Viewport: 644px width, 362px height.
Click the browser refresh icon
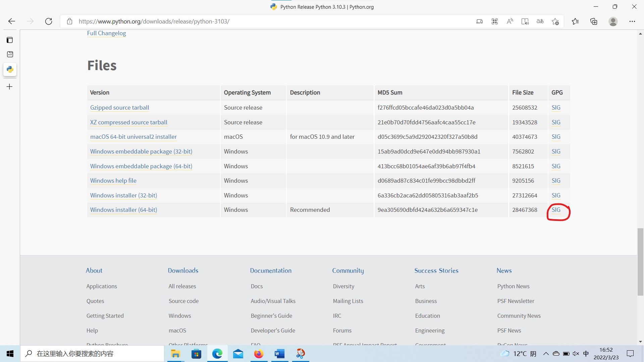pos(49,21)
